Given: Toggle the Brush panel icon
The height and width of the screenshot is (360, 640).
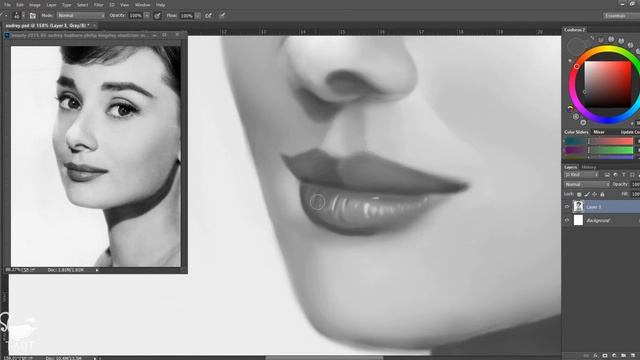Looking at the screenshot, I should point(33,16).
